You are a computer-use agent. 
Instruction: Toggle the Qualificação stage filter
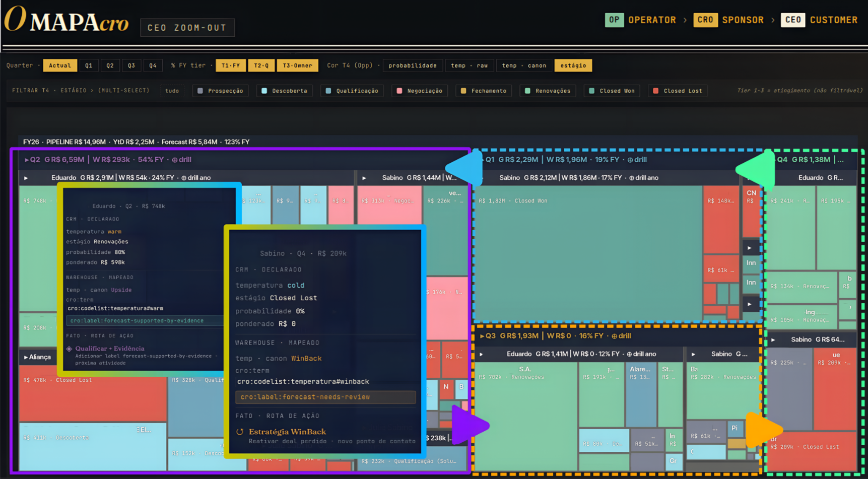coord(352,91)
